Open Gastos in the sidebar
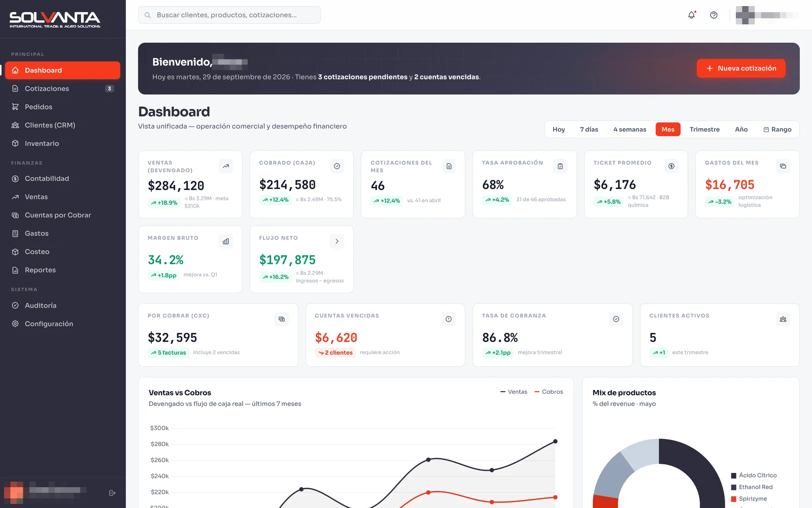812x508 pixels. point(62,233)
